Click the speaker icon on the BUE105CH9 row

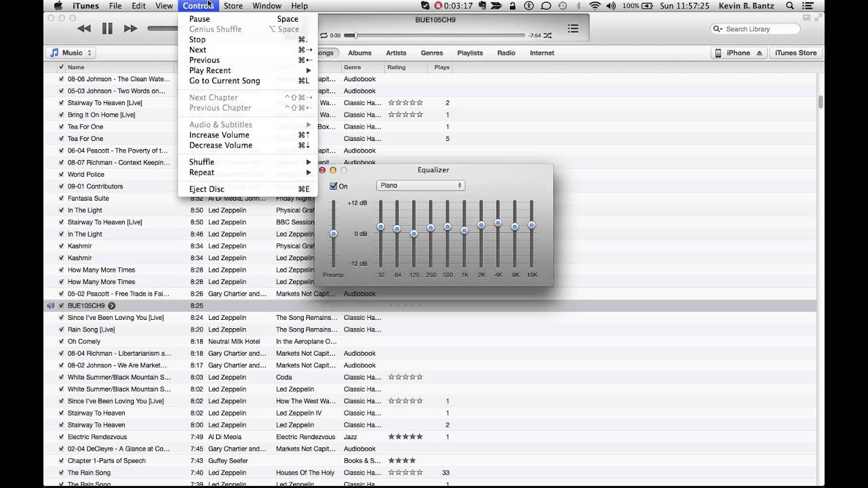pos(50,306)
